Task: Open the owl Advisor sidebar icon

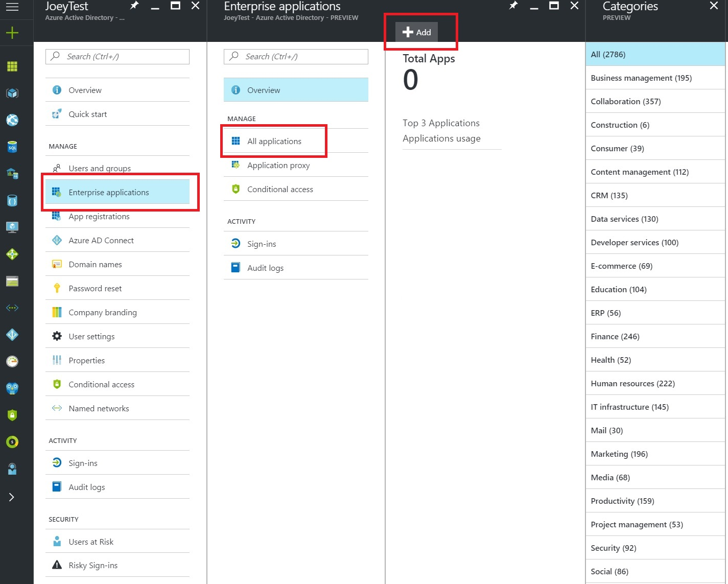Action: (12, 388)
